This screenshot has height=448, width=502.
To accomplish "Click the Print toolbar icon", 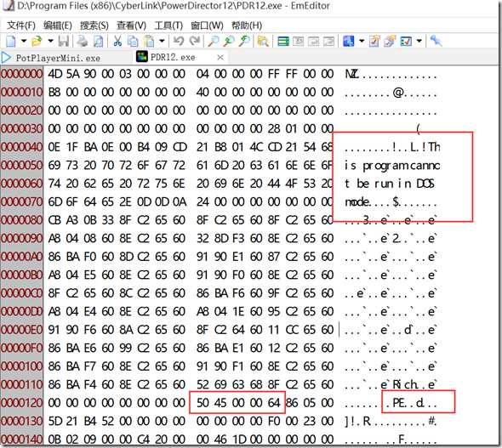I will [83, 41].
